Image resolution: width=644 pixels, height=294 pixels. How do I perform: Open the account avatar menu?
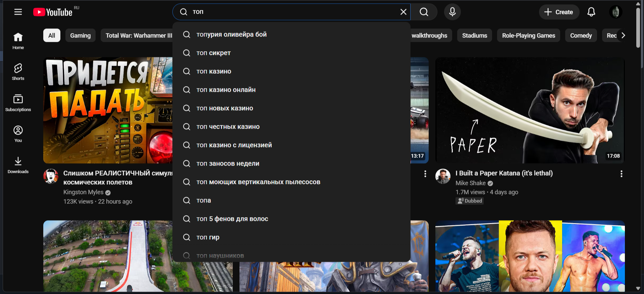point(615,12)
